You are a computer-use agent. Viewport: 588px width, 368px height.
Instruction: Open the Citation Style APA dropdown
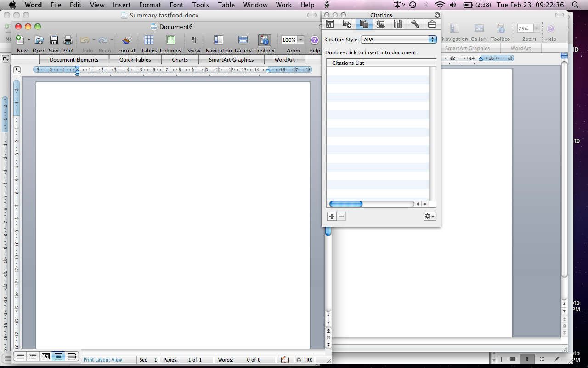coord(399,40)
